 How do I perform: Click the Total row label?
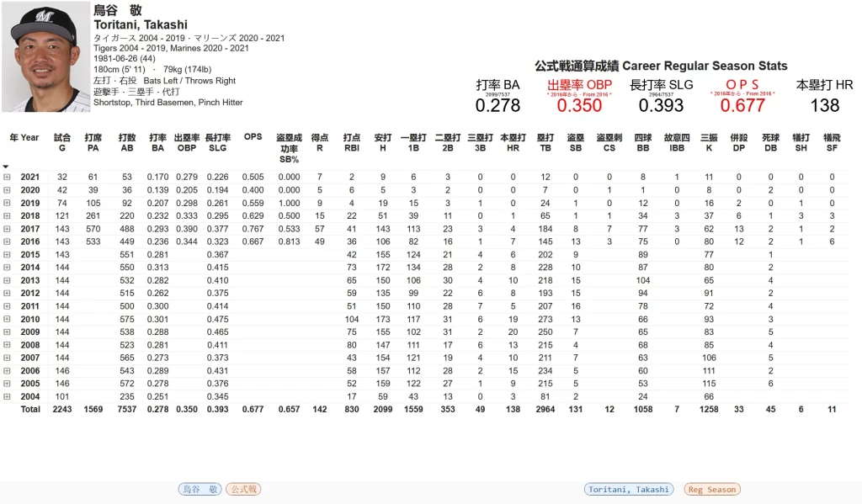(x=29, y=409)
